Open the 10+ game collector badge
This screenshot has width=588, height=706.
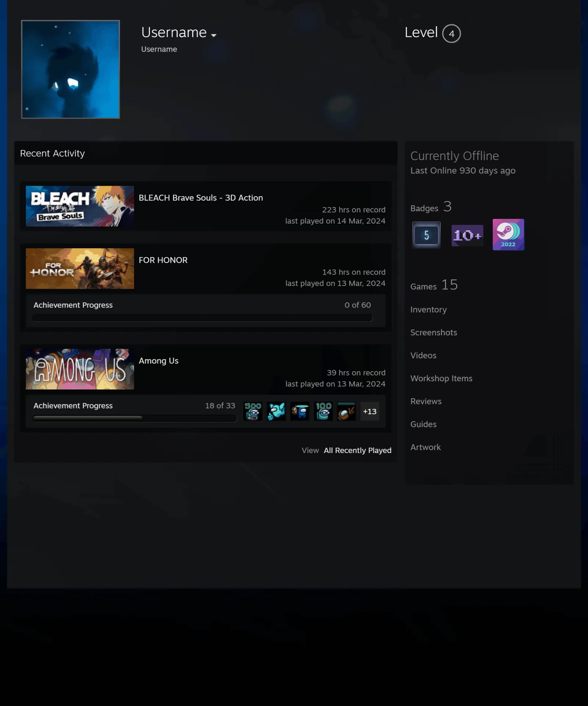tap(467, 235)
